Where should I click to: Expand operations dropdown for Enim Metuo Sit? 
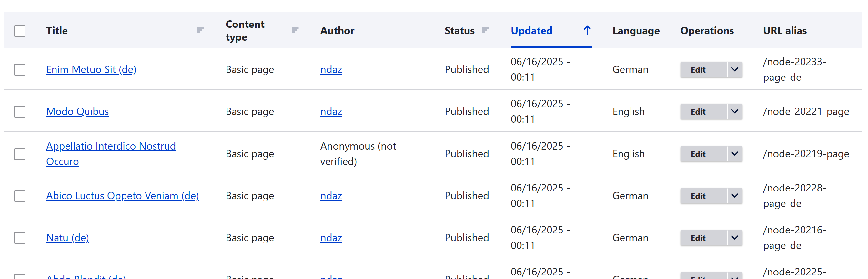(x=734, y=69)
